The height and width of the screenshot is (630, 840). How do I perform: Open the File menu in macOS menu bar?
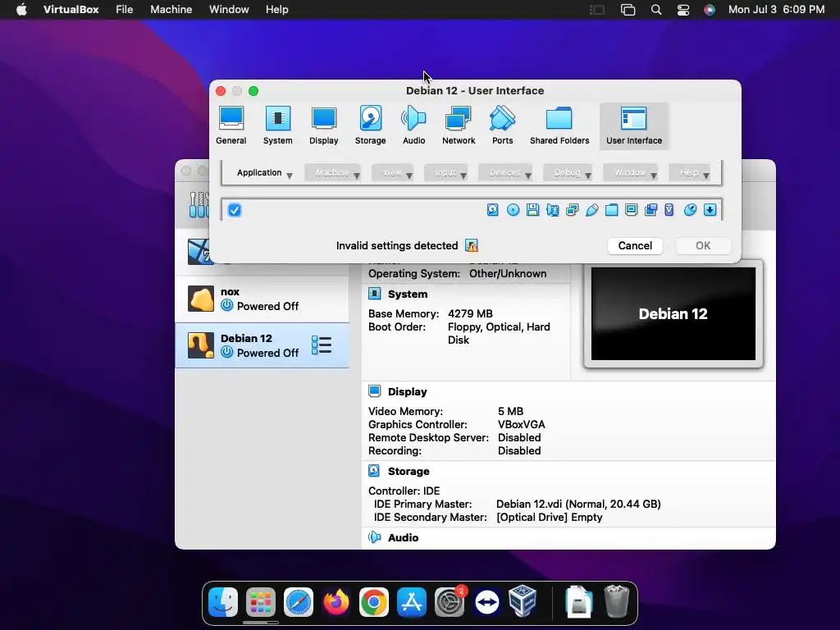125,10
